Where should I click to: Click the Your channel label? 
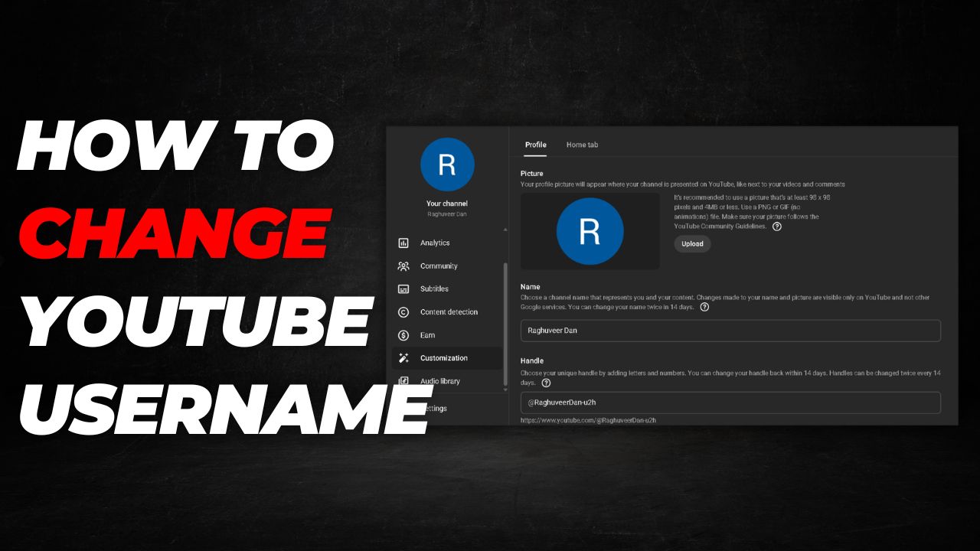point(447,204)
